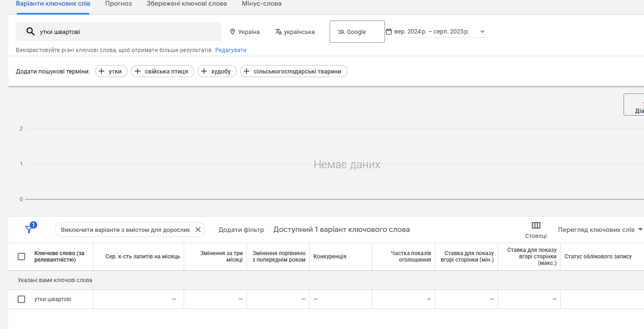Image resolution: width=644 pixels, height=329 pixels.
Task: Click the Конкуренція column header
Action: click(330, 257)
